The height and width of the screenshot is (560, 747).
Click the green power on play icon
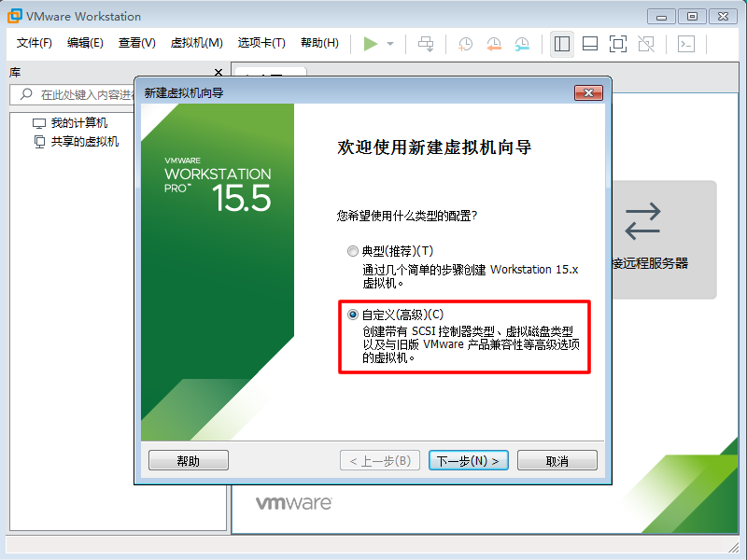point(371,44)
